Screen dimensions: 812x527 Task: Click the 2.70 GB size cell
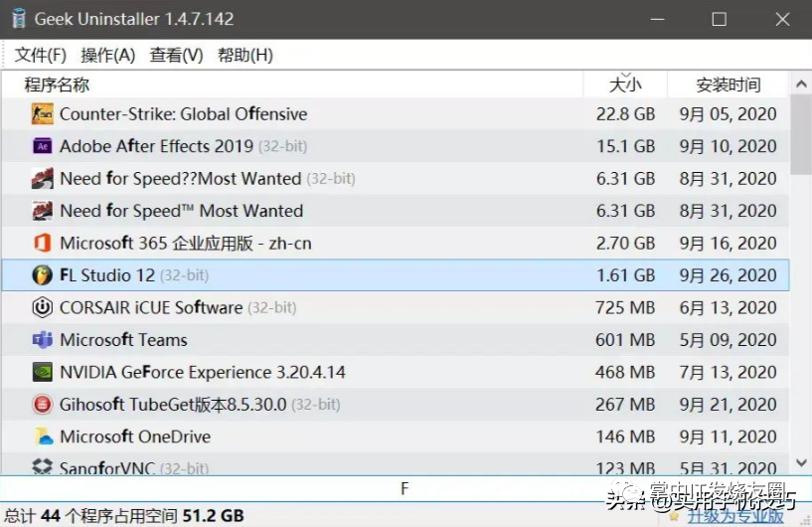(x=625, y=243)
